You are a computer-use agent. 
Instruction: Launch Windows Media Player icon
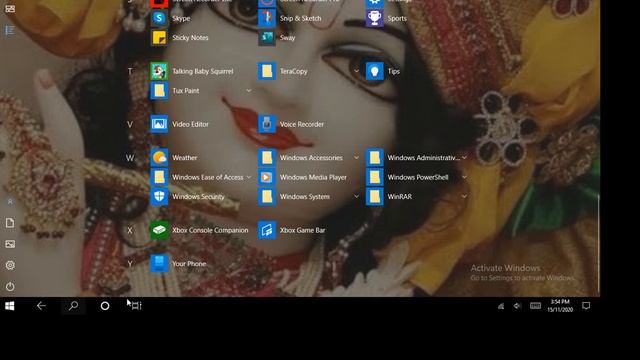pos(267,177)
